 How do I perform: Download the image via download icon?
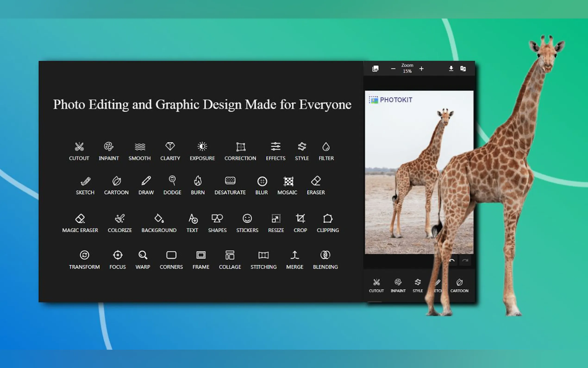[x=451, y=69]
